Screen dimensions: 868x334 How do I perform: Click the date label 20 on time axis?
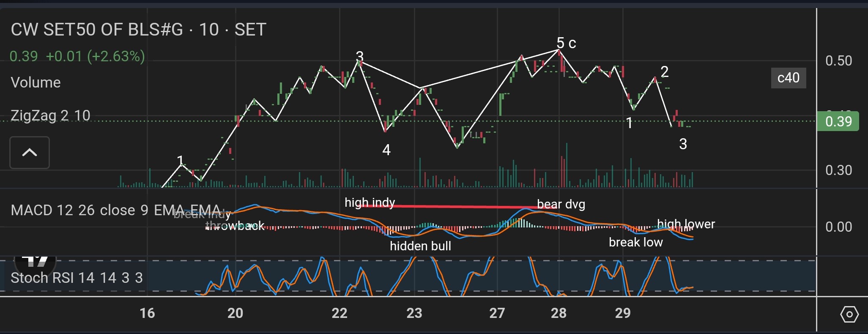[235, 313]
